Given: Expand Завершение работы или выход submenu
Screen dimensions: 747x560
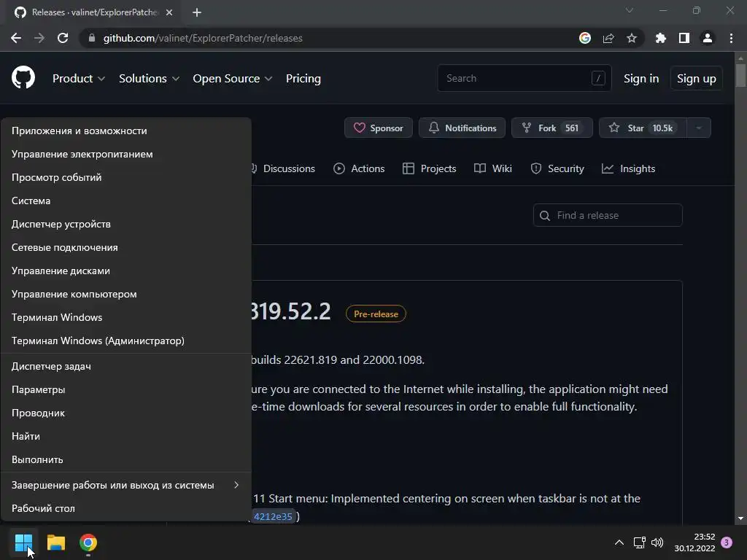Looking at the screenshot, I should 125,485.
